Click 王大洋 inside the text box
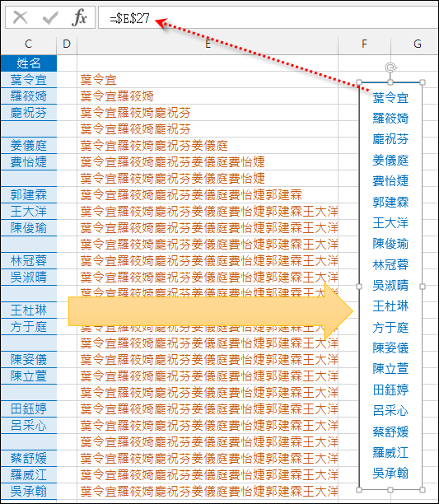 click(x=390, y=222)
